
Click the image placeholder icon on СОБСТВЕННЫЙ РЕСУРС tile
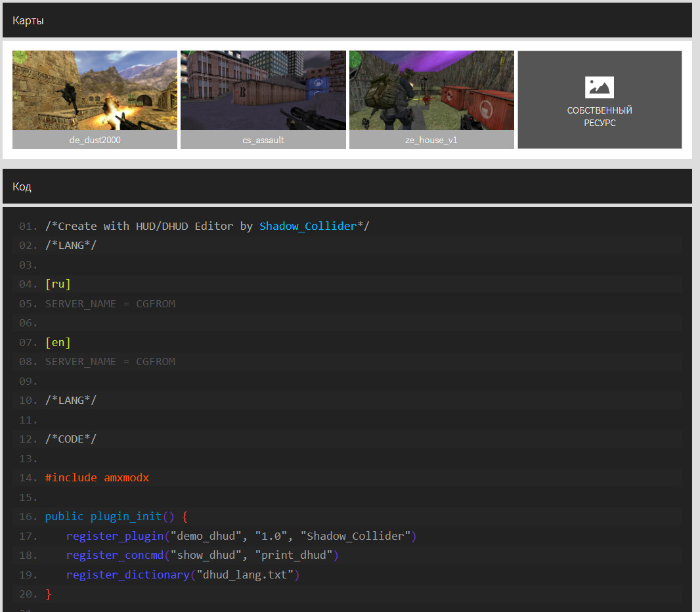tap(599, 87)
